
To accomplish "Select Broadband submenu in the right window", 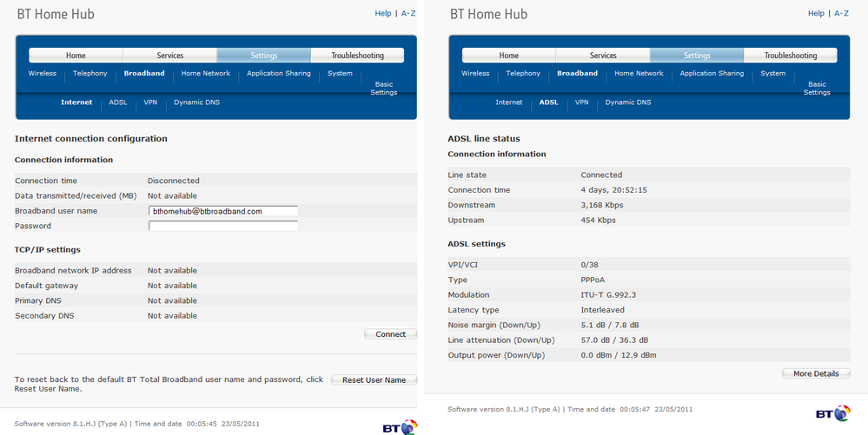I will 577,73.
